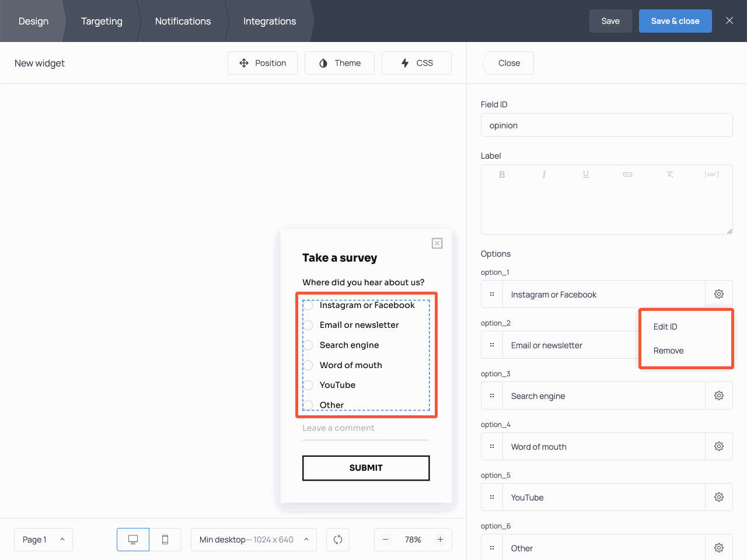Image resolution: width=747 pixels, height=560 pixels.
Task: Insert link using Label toolbar icon
Action: pyautogui.click(x=627, y=174)
